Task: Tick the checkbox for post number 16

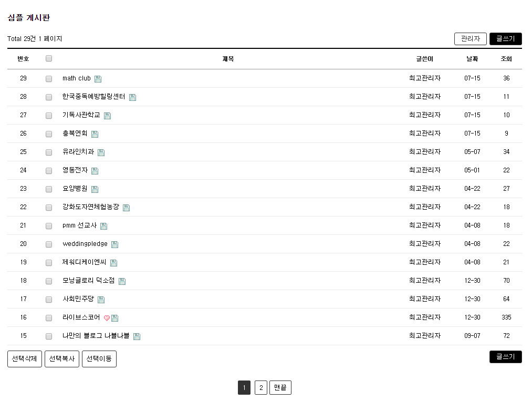Action: [x=49, y=318]
